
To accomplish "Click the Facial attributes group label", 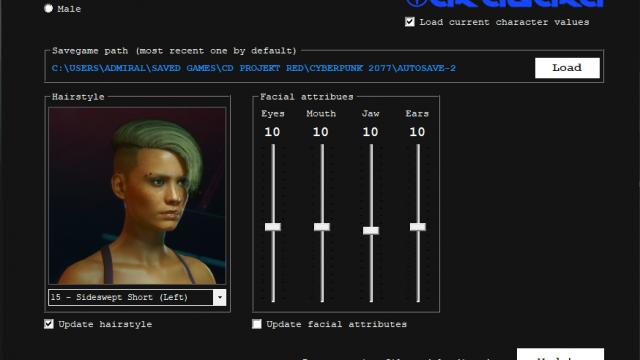I will [x=307, y=97].
